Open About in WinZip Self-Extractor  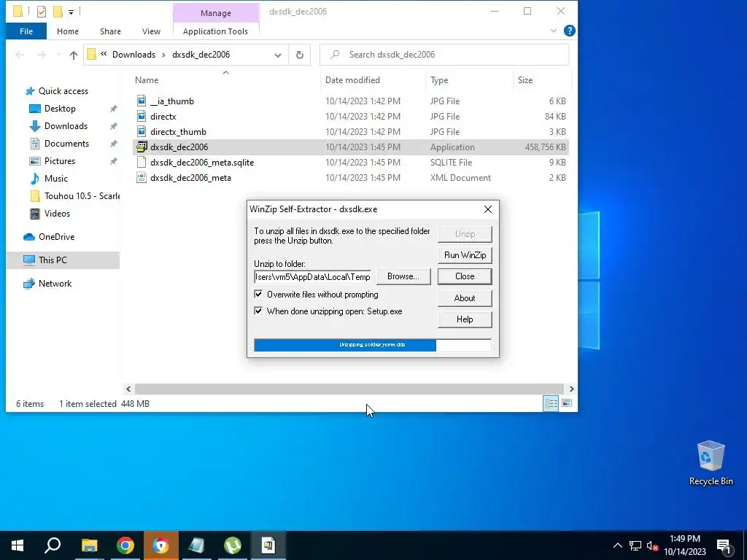pos(465,298)
